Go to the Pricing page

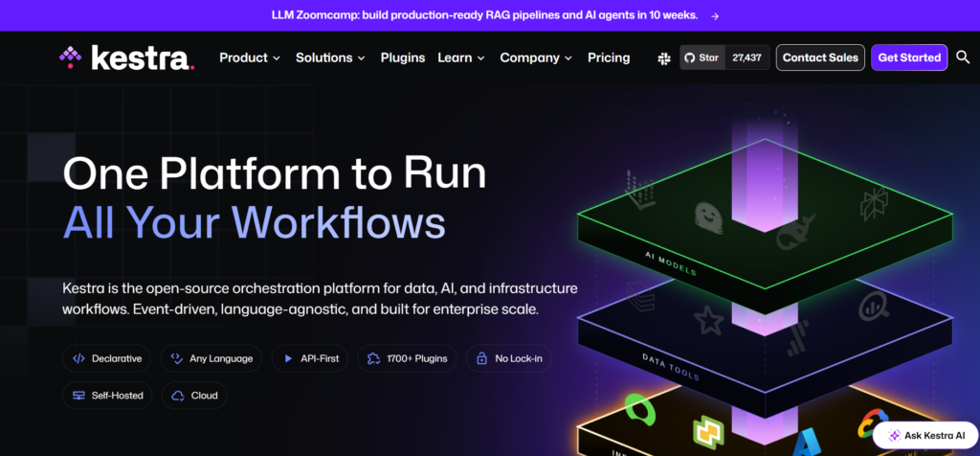609,57
